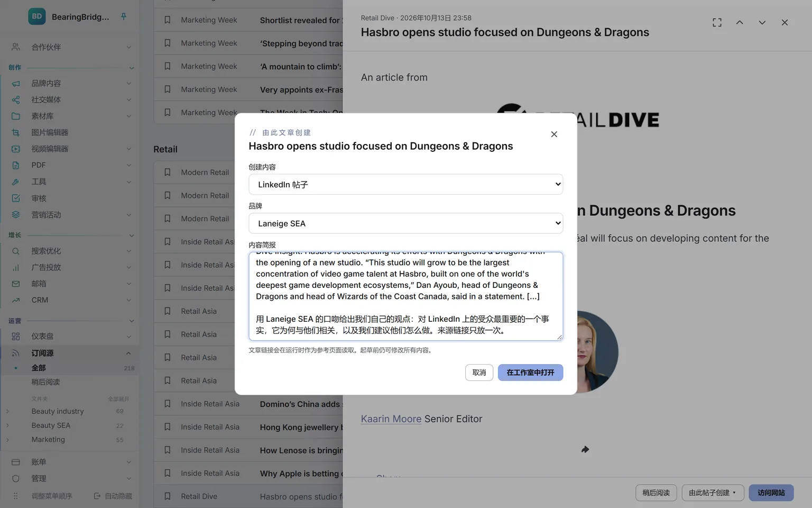Click into the 内容简报 text area
Image resolution: width=812 pixels, height=508 pixels.
tap(406, 296)
